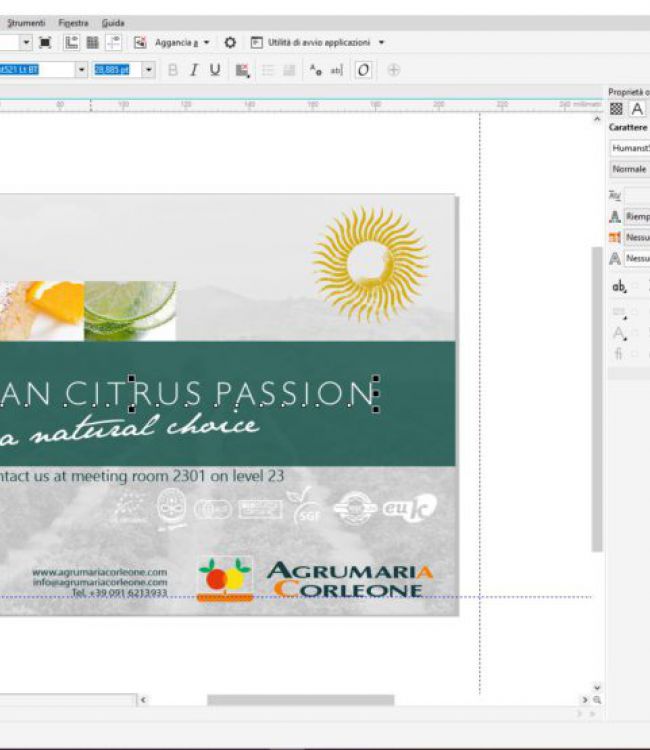
Task: Apply italic formatting to text
Action: tap(193, 70)
